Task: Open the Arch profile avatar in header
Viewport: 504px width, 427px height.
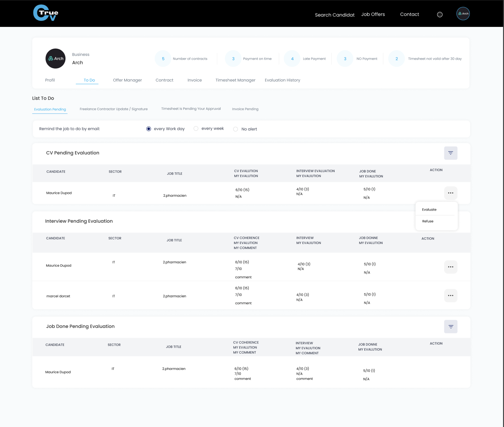Action: (x=463, y=13)
